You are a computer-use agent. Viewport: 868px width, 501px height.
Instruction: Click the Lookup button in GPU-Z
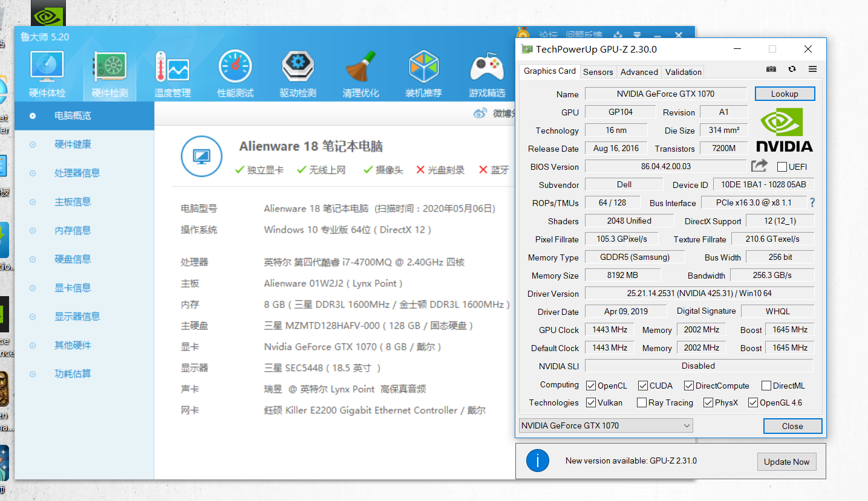click(x=785, y=94)
